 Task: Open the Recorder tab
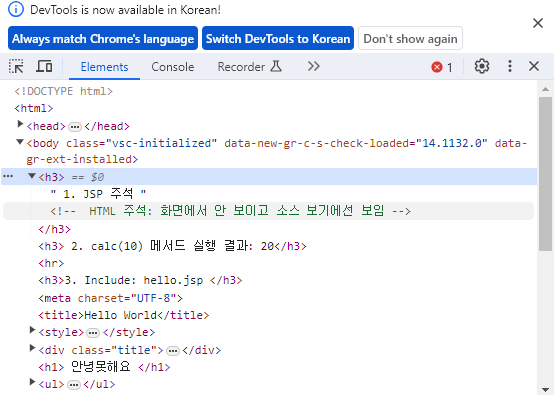(x=249, y=67)
